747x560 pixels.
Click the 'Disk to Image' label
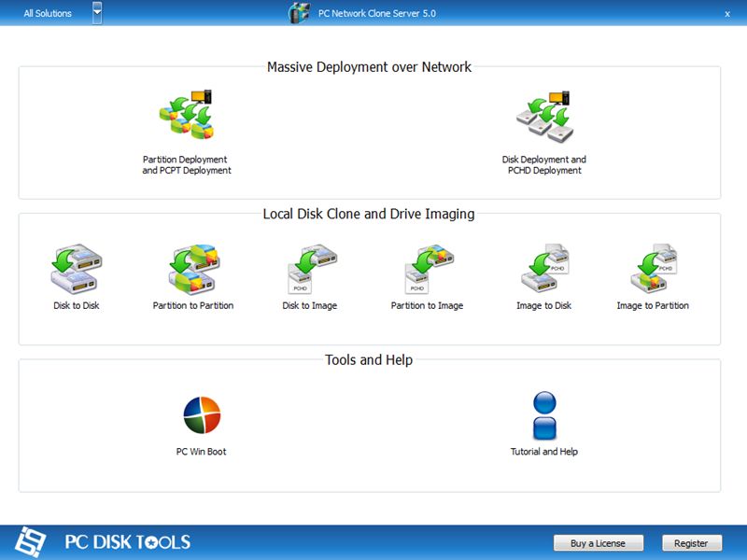click(310, 306)
